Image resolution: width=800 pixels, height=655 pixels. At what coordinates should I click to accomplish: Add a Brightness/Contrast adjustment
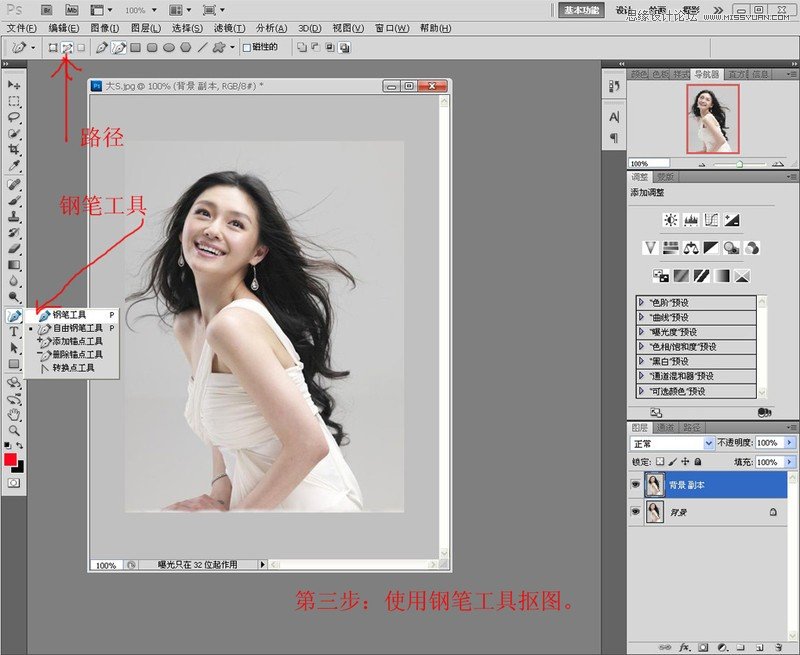(x=669, y=220)
